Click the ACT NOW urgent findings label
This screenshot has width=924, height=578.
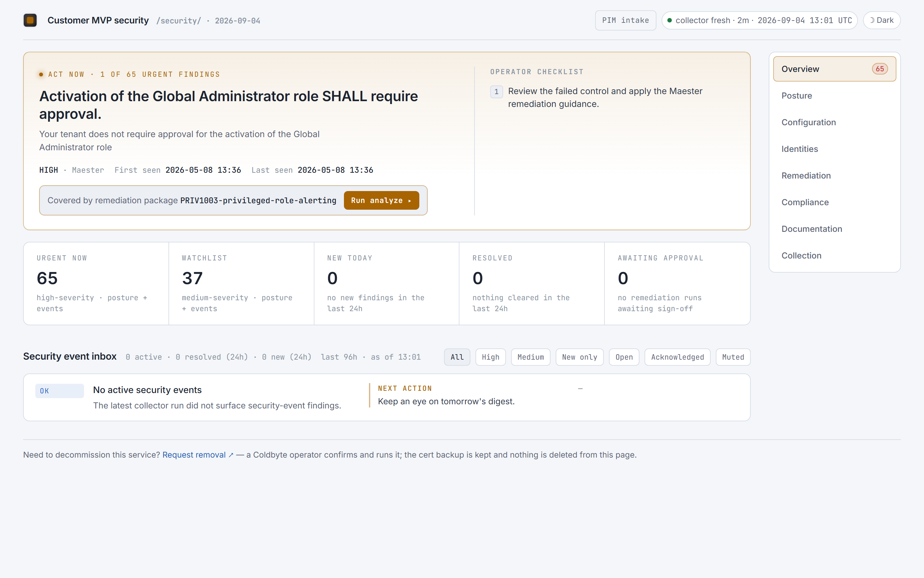pos(134,74)
